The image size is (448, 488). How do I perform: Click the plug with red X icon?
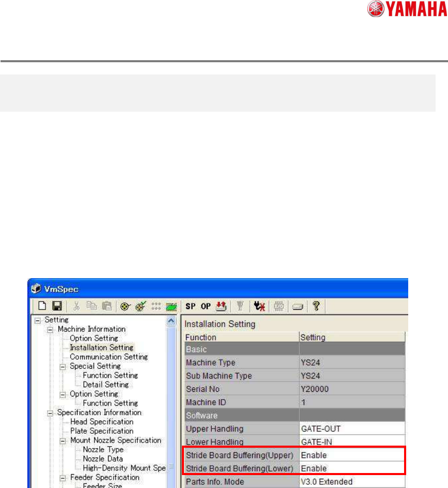pos(259,306)
